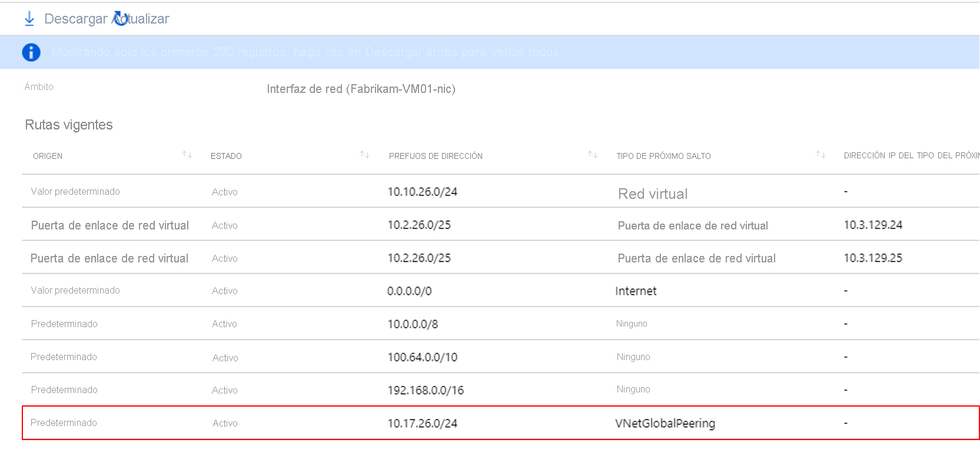980x466 pixels.
Task: Select prefix 10.10.26.0/24 cell
Action: tap(423, 192)
